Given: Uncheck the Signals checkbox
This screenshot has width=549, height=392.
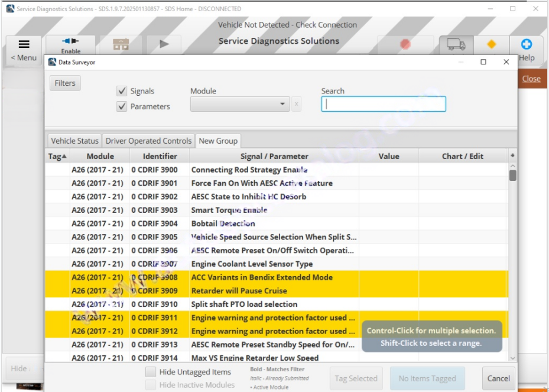Looking at the screenshot, I should click(122, 91).
